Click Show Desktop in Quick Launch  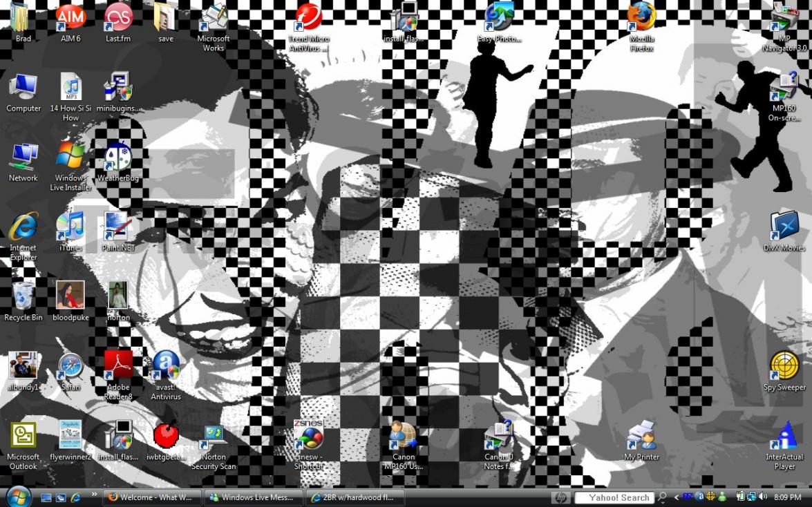(46, 498)
